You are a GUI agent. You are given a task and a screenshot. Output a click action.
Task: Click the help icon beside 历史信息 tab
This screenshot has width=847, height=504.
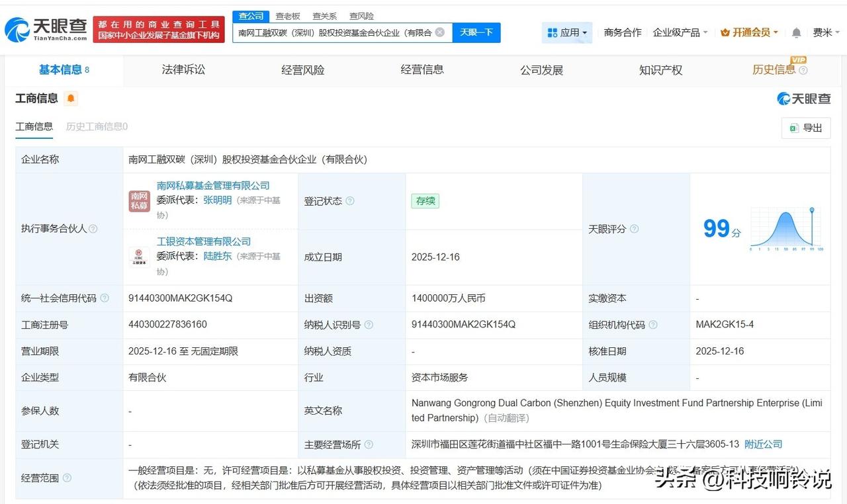(803, 70)
